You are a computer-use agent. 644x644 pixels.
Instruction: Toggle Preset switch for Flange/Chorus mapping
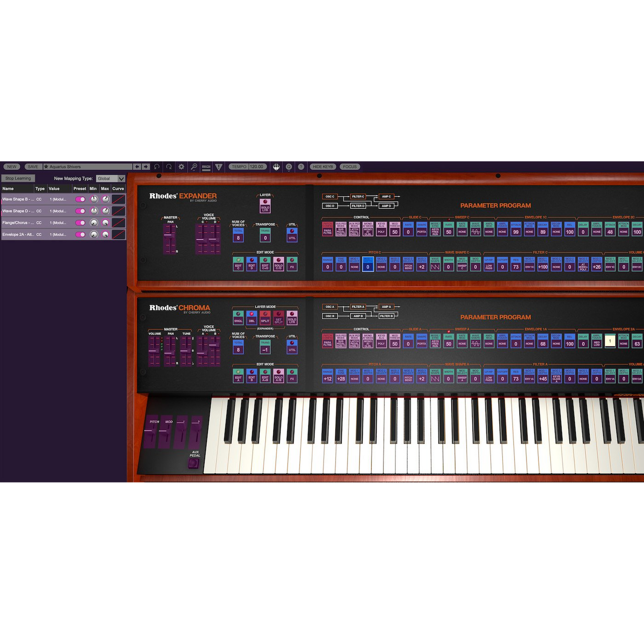click(80, 223)
